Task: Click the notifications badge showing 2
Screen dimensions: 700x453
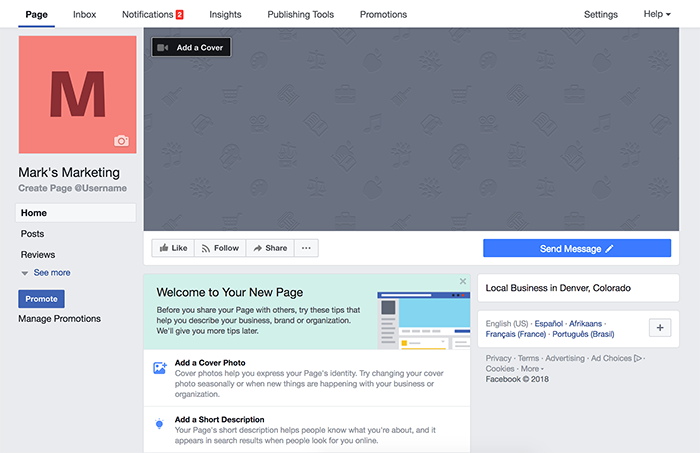Action: (x=179, y=15)
